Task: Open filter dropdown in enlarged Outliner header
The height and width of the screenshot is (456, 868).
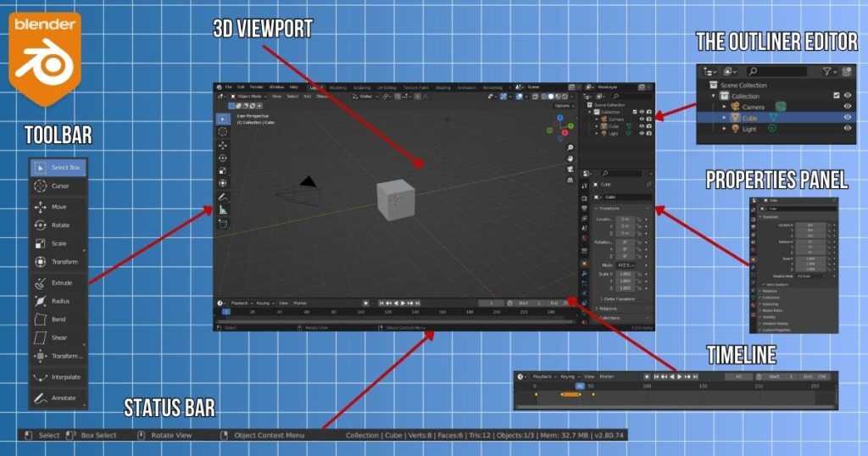Action: click(x=829, y=71)
